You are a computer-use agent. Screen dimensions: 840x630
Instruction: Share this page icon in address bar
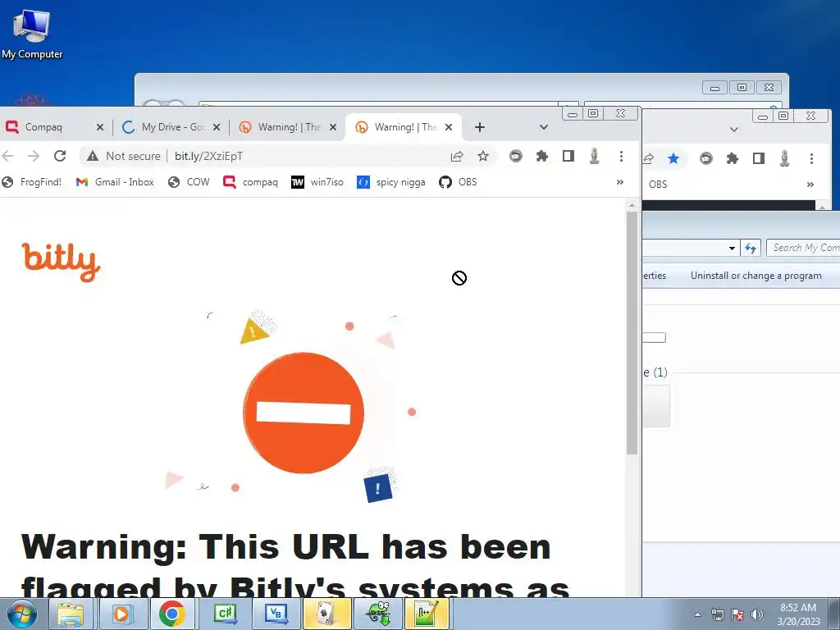click(x=457, y=156)
